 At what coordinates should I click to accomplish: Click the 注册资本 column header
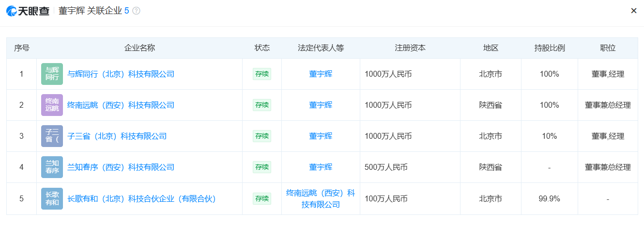(x=410, y=48)
